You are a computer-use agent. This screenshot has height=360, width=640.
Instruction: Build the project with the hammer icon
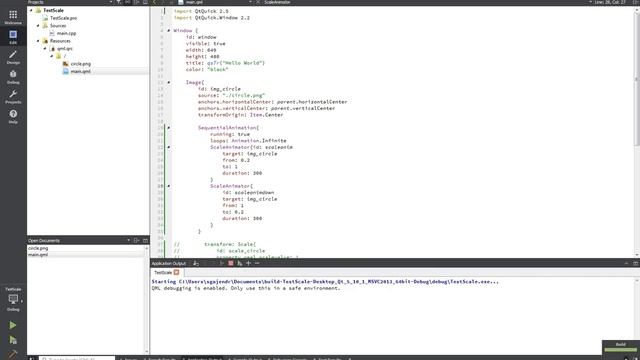pyautogui.click(x=13, y=354)
